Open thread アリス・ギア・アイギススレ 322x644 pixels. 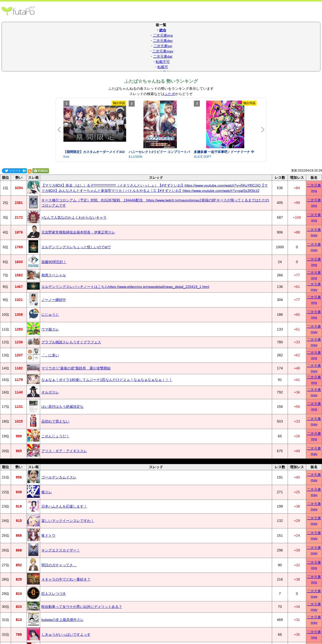[x=64, y=451]
